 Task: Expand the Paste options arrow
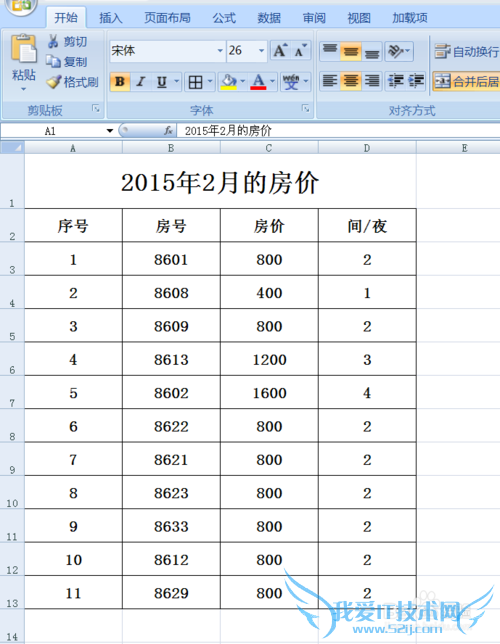click(x=23, y=89)
